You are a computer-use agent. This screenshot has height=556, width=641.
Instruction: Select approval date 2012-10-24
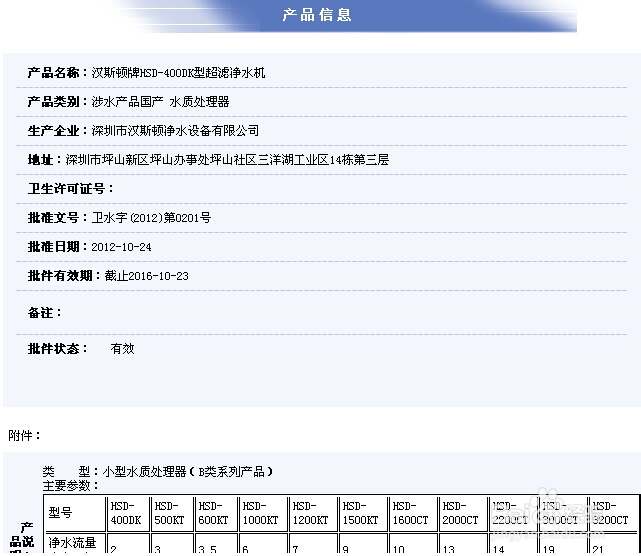[121, 247]
